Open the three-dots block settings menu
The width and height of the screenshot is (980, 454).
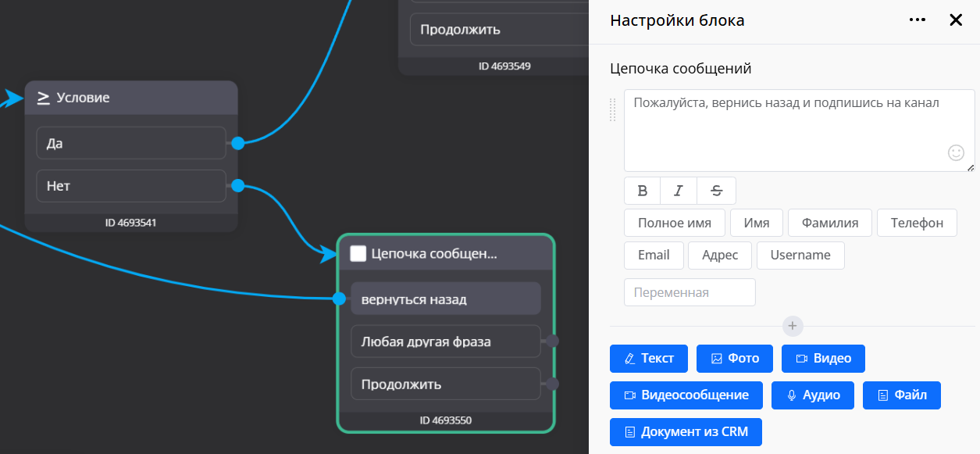click(x=918, y=20)
